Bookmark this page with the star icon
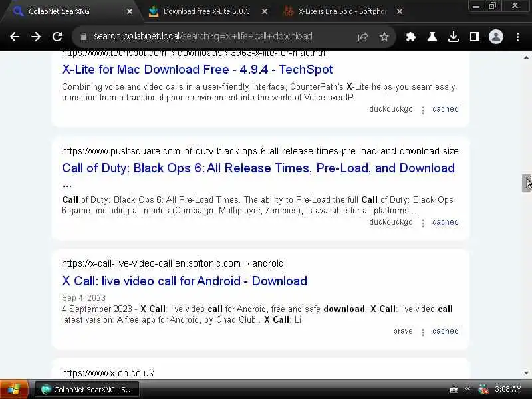Image resolution: width=532 pixels, height=399 pixels. (x=384, y=37)
